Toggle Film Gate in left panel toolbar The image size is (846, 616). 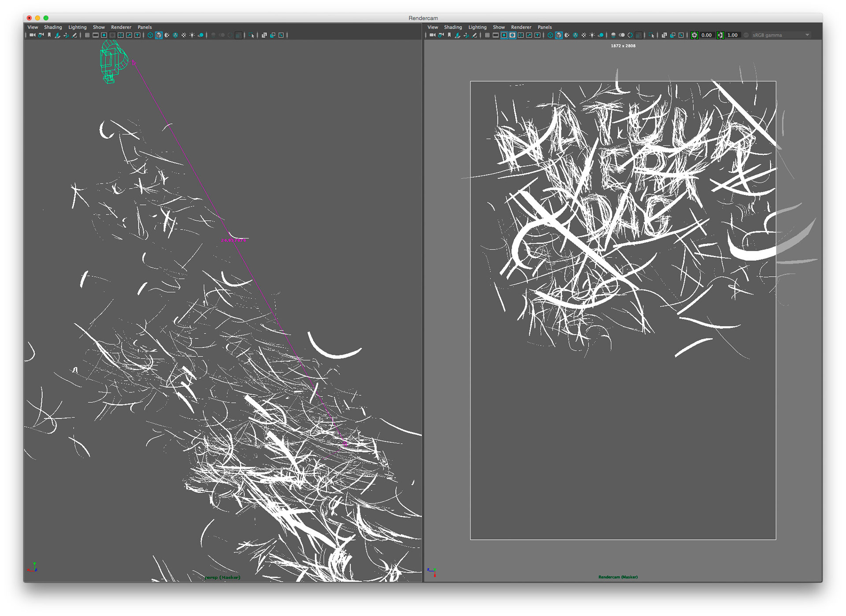point(96,35)
